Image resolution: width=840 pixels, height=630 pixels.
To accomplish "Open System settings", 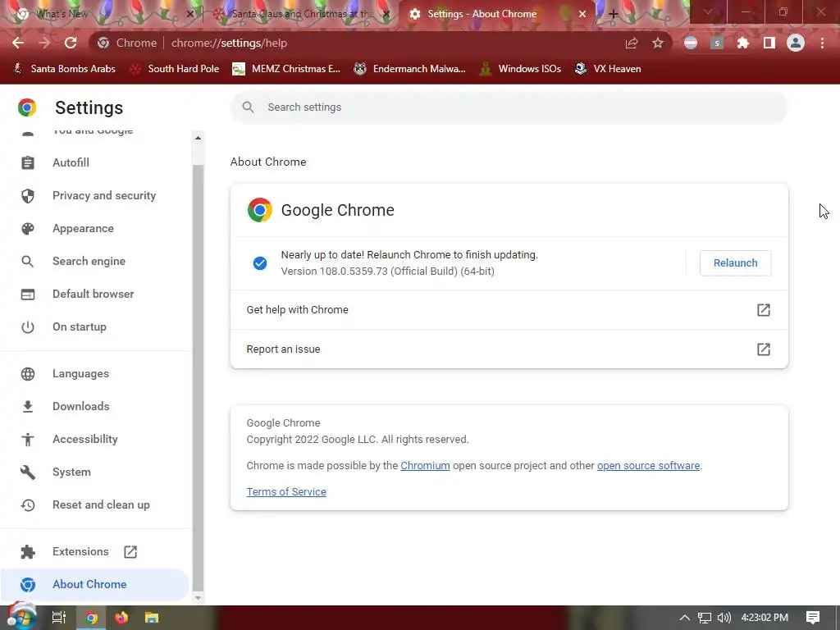I will pyautogui.click(x=95, y=472).
